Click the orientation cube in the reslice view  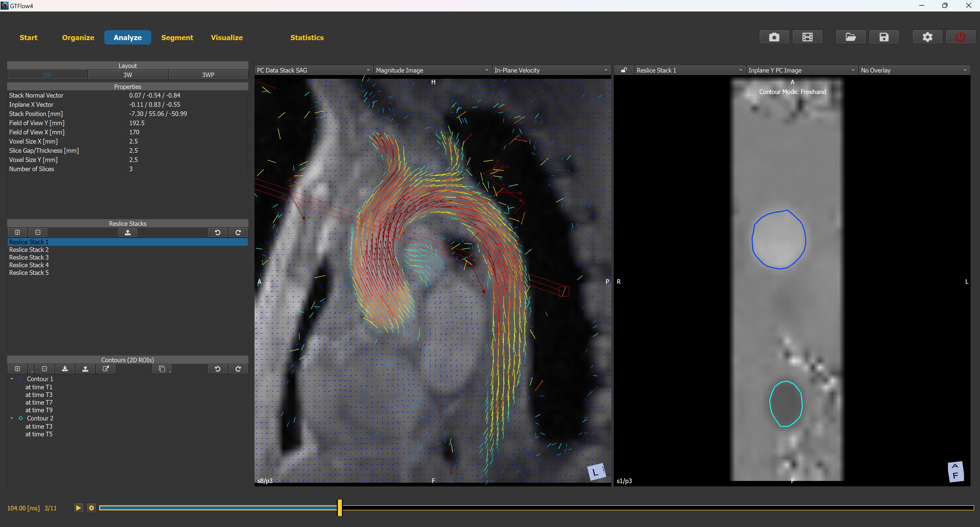[x=956, y=472]
